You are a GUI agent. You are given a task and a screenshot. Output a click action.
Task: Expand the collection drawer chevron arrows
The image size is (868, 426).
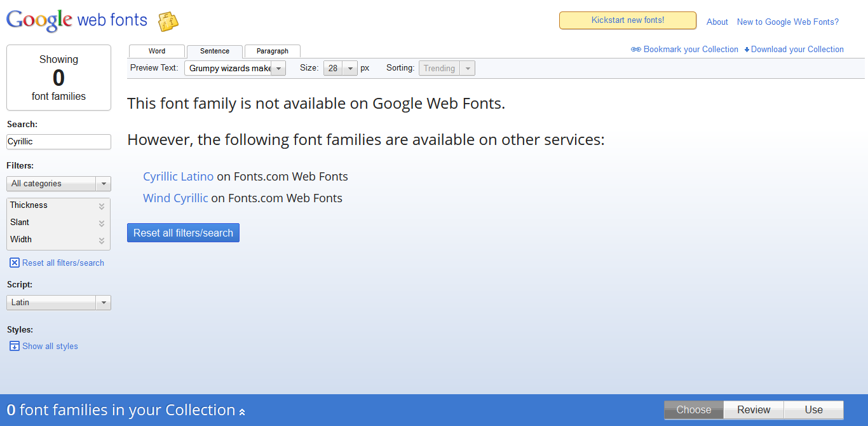pos(242,412)
